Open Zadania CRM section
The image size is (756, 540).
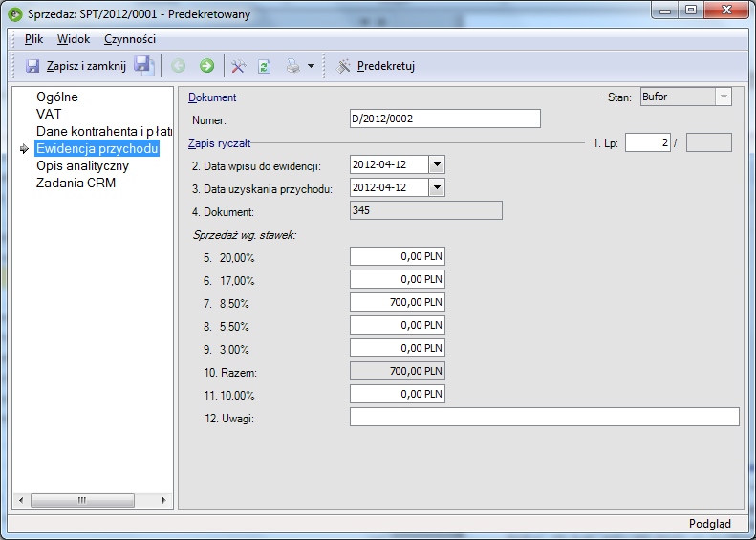[x=76, y=184]
